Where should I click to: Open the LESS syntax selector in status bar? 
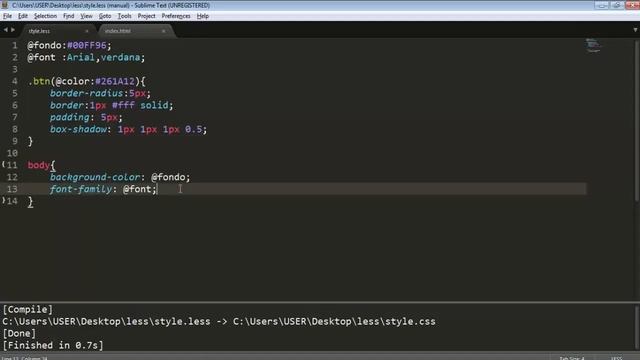tap(616, 358)
